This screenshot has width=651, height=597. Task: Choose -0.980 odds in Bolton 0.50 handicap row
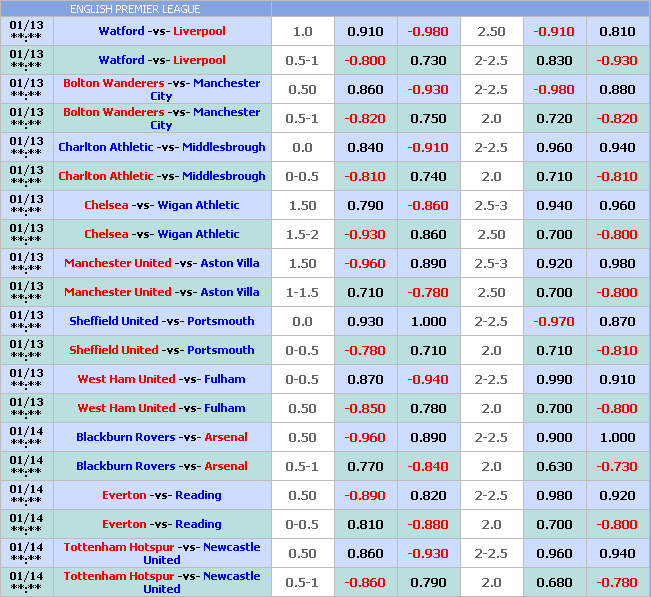tap(554, 90)
